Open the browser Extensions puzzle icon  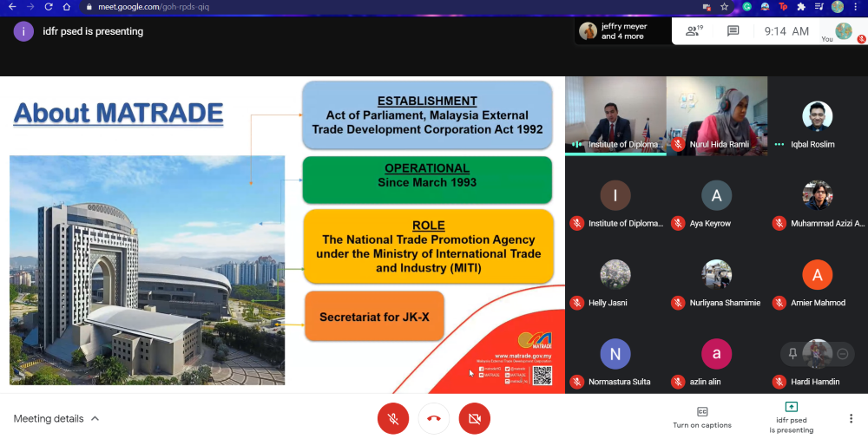click(800, 7)
